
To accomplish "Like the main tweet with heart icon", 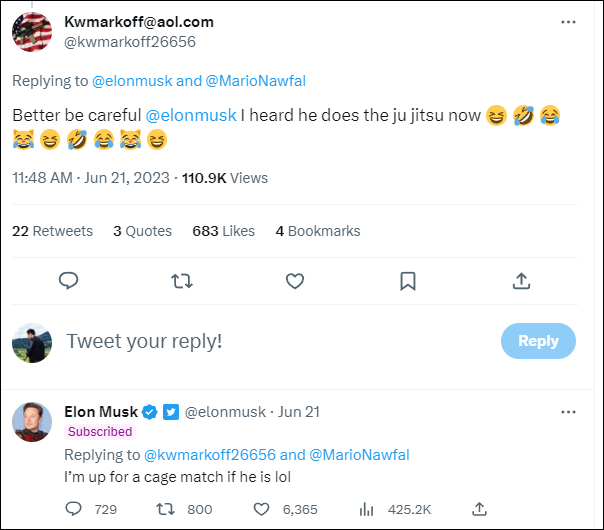I will (294, 282).
